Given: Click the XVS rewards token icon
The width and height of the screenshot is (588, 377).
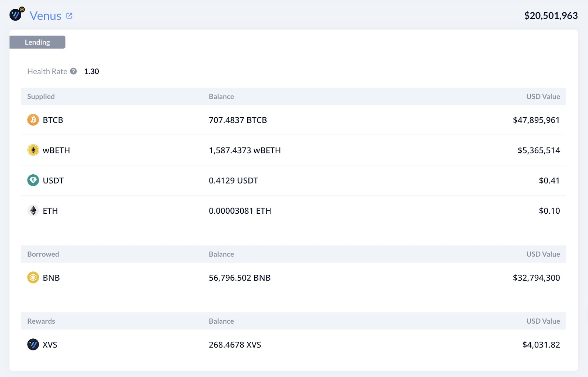Looking at the screenshot, I should [x=33, y=344].
